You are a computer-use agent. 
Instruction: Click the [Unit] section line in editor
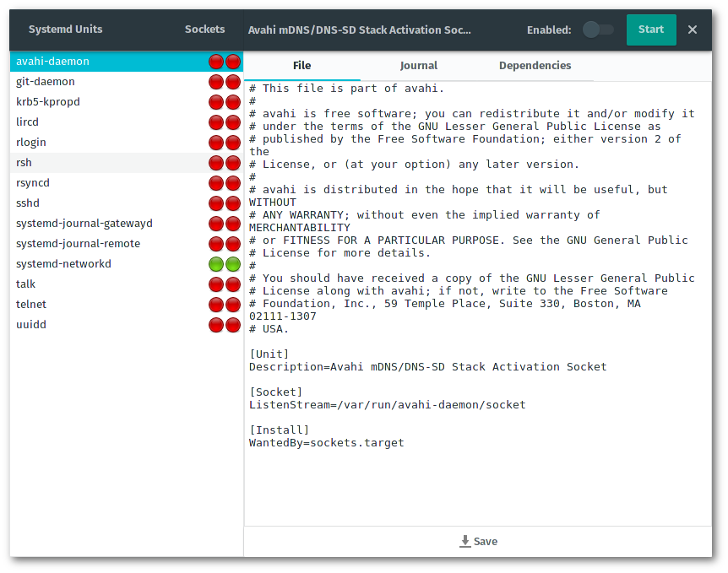coord(269,354)
